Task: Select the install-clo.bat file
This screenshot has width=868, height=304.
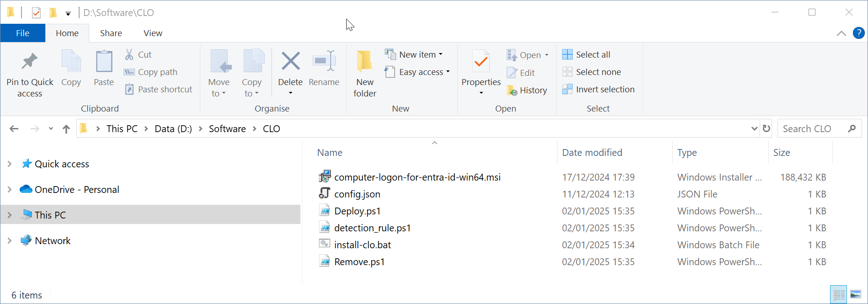Action: point(362,245)
